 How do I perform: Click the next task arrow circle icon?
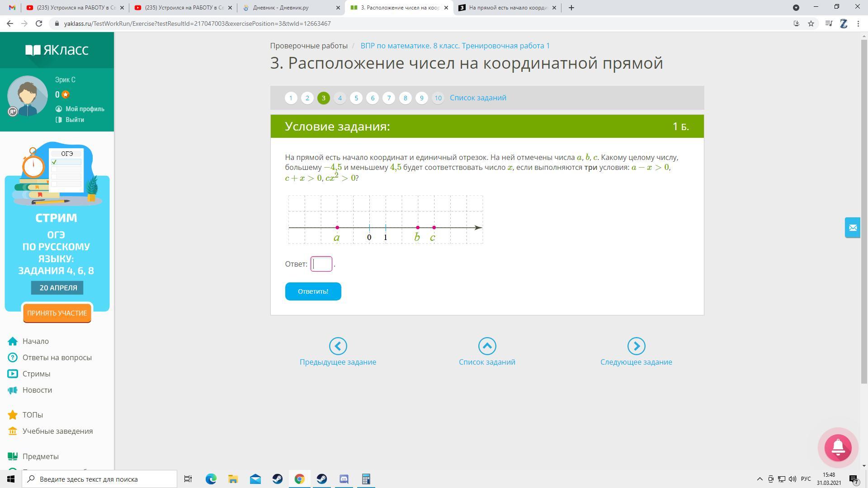point(636,346)
